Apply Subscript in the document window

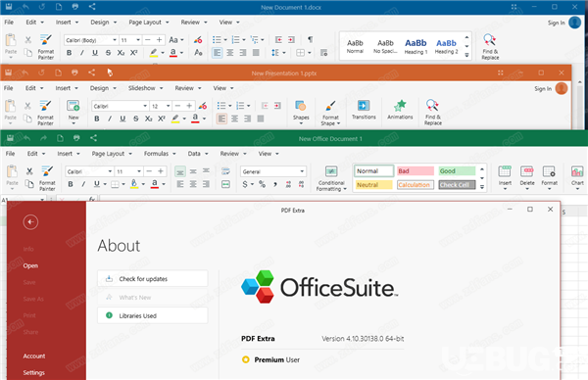pos(121,53)
